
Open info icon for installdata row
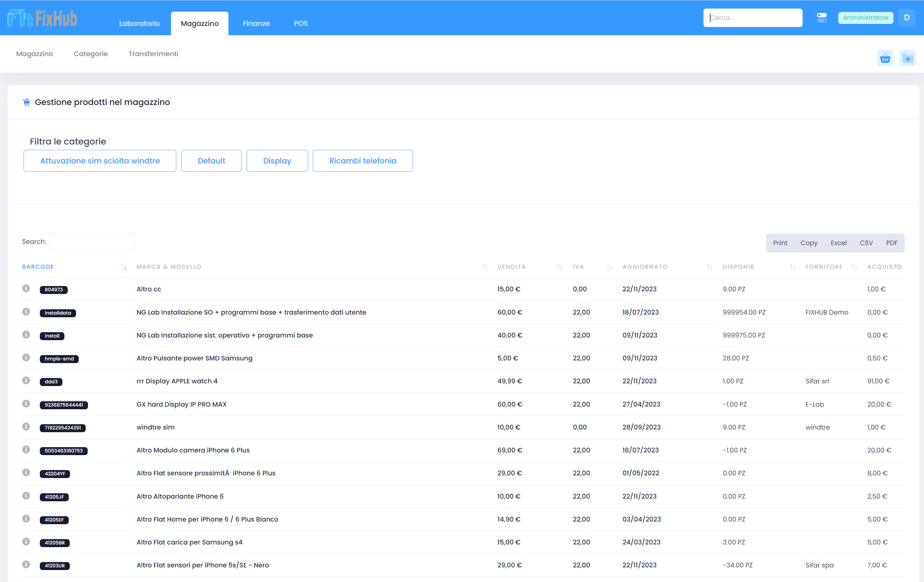[26, 311]
